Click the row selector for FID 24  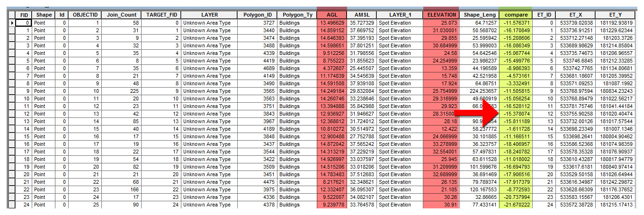(12, 205)
